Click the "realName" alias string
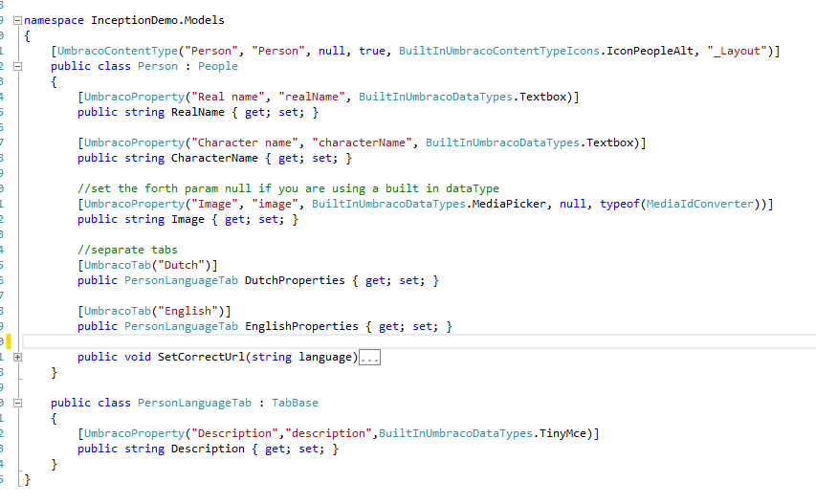The width and height of the screenshot is (816, 504). tap(311, 97)
